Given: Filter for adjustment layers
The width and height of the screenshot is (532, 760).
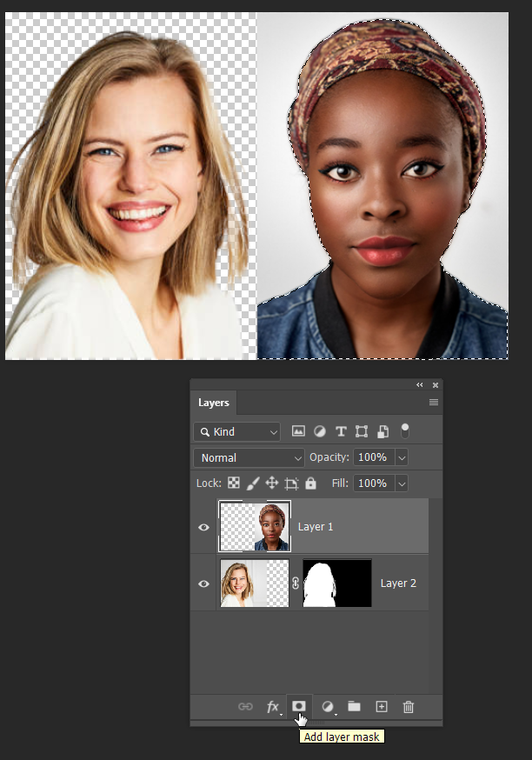Looking at the screenshot, I should 320,431.
